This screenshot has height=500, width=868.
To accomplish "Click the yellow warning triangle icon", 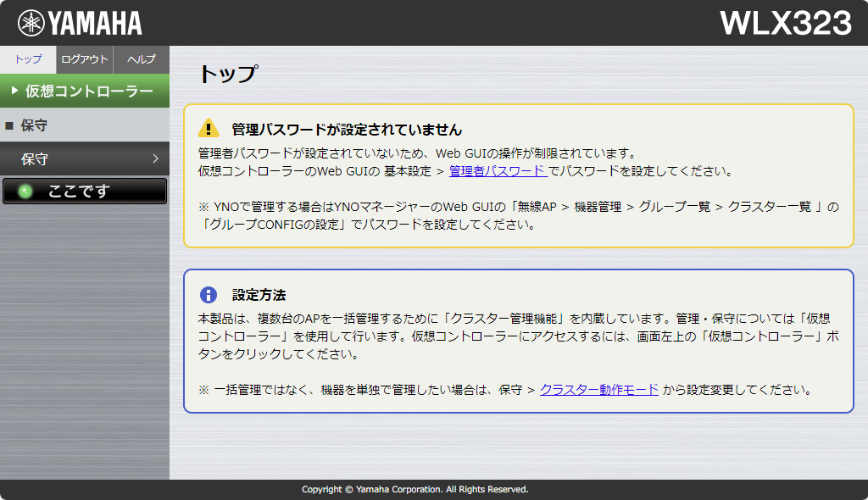I will click(209, 129).
